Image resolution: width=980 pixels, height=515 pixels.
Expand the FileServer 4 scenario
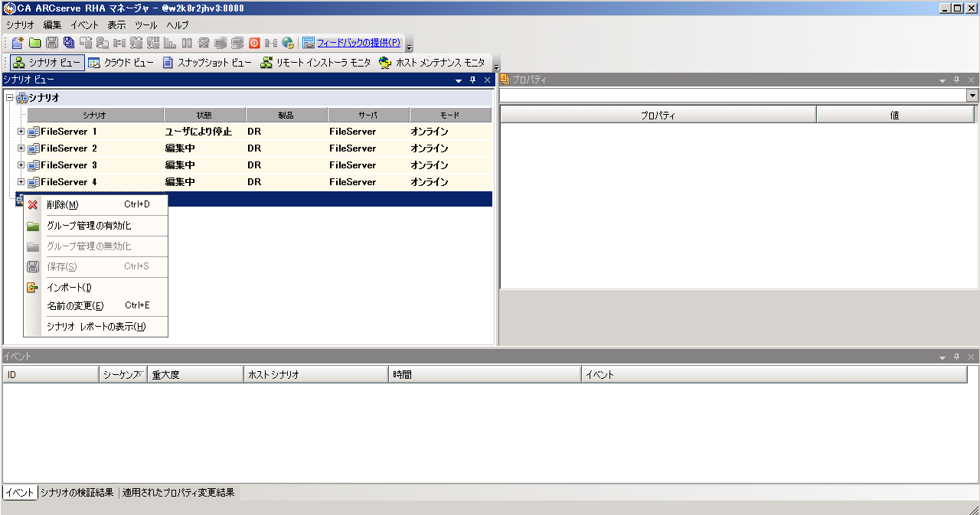coord(21,182)
